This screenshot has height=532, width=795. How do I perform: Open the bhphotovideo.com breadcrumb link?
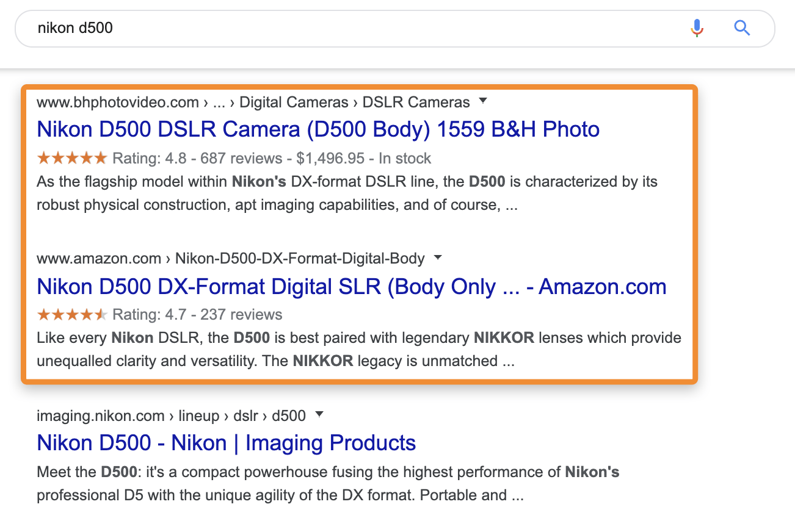point(117,102)
